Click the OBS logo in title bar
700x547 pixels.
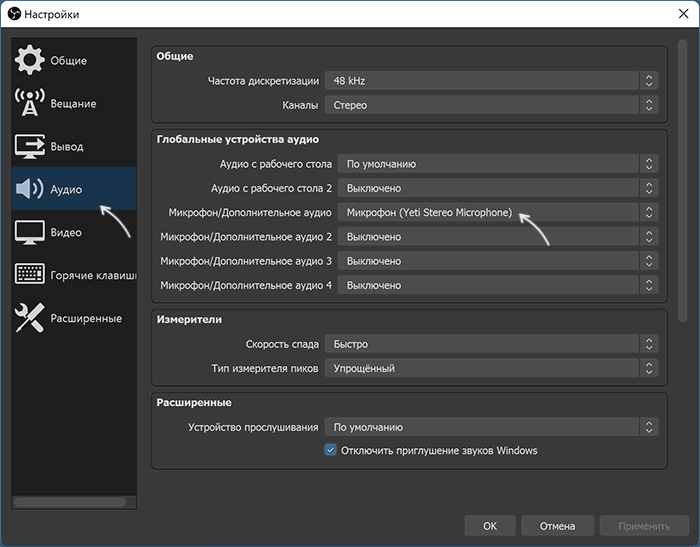point(15,14)
